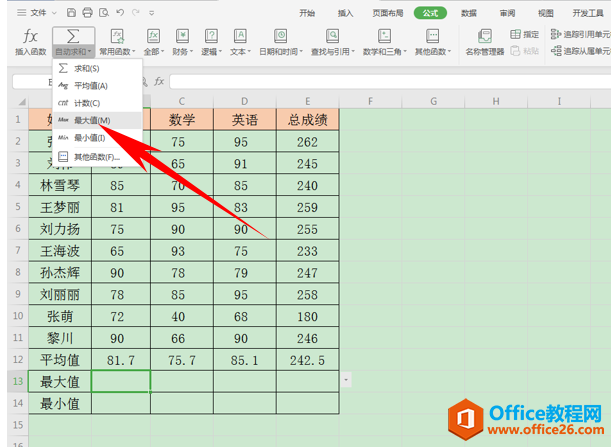Viewport: 611px width, 447px height.
Task: Switch to the Developer Tools (开发工具) tab
Action: pos(588,13)
